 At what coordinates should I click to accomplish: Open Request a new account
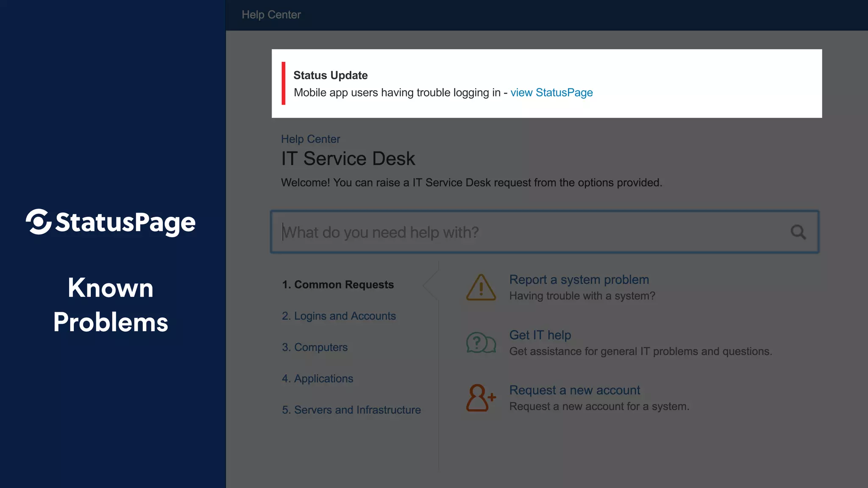coord(574,390)
